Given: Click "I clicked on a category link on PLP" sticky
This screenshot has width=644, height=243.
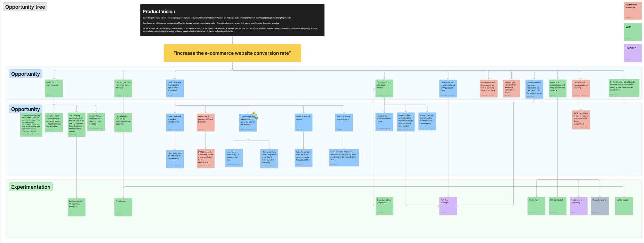Looking at the screenshot, I should [x=31, y=125].
